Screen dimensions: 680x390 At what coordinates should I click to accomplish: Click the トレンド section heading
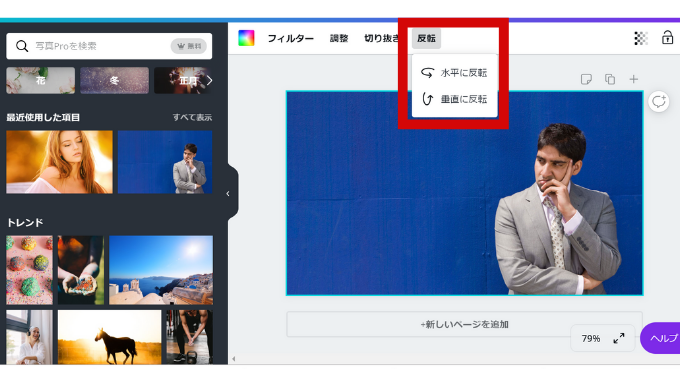25,223
